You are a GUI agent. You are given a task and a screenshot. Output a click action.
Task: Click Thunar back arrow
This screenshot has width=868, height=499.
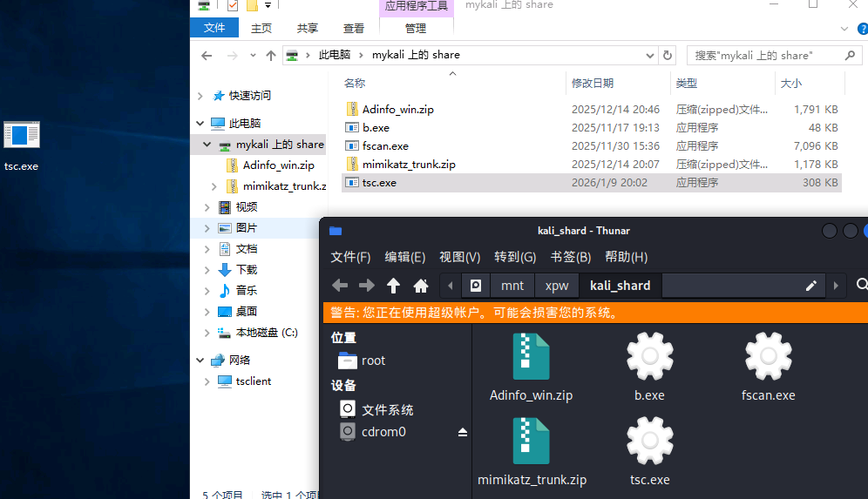coord(340,286)
